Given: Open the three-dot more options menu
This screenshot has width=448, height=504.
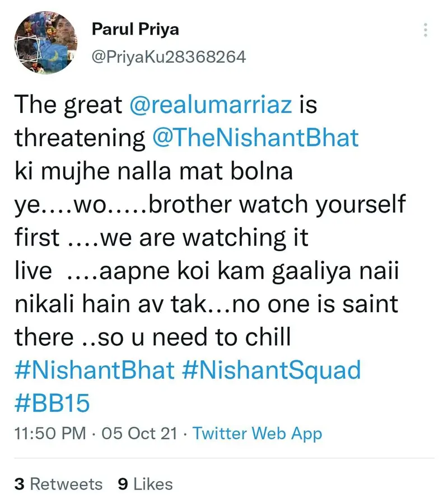Looking at the screenshot, I should [x=426, y=30].
